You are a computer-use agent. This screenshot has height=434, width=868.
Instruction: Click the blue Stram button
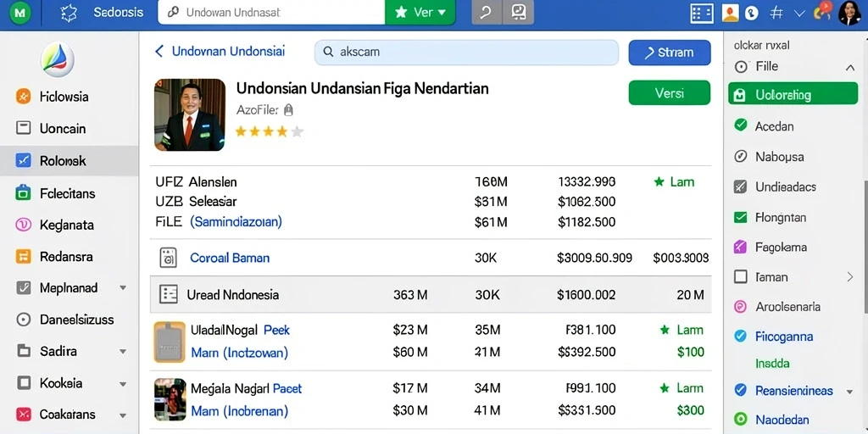tap(670, 53)
